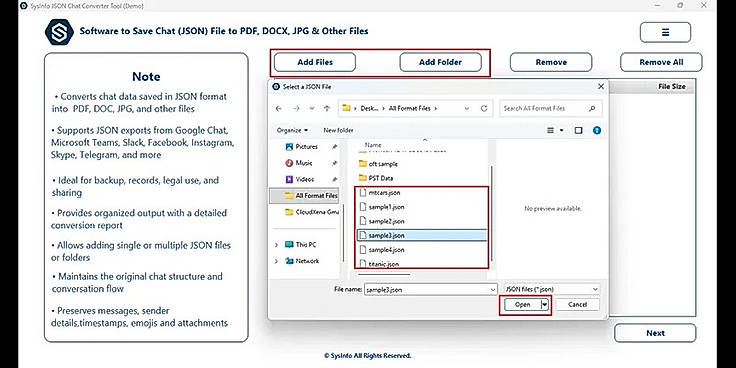Click the search magnifier icon
This screenshot has height=368, width=736.
(592, 108)
